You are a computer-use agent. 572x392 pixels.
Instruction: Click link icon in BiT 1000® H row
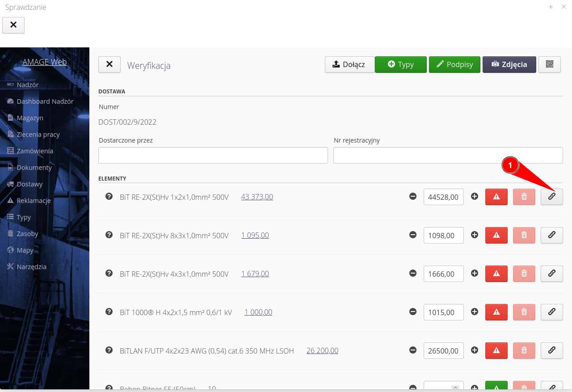click(551, 312)
